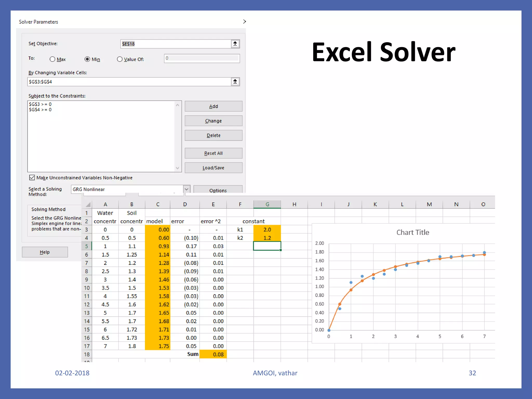Select the Max radio button
The image size is (532, 399).
click(x=52, y=59)
